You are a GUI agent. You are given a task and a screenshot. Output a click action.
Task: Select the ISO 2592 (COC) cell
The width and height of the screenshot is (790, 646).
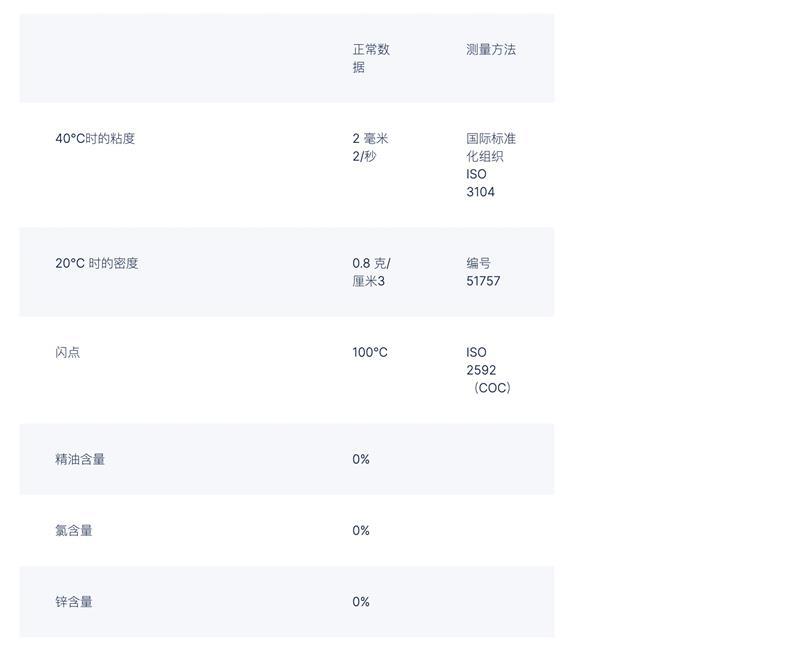click(488, 370)
